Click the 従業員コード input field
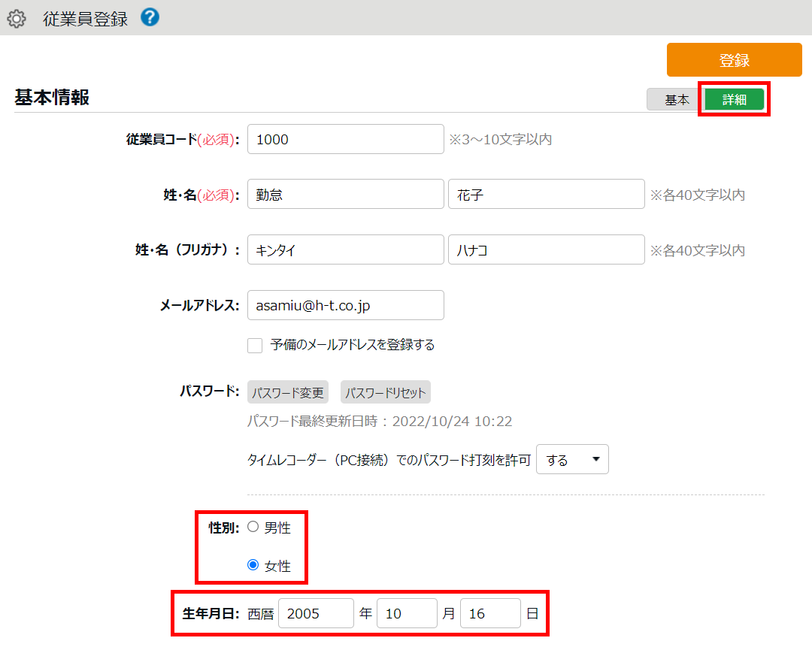Image resolution: width=812 pixels, height=647 pixels. [x=345, y=139]
